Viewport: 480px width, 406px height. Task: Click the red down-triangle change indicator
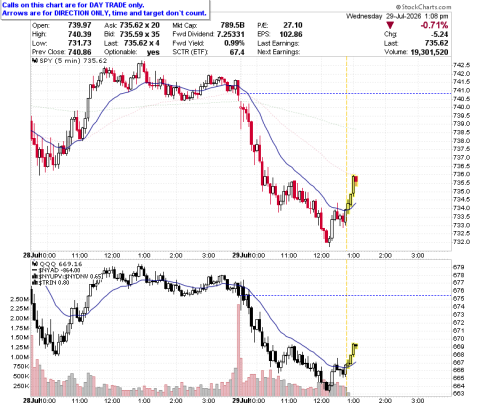(390, 25)
